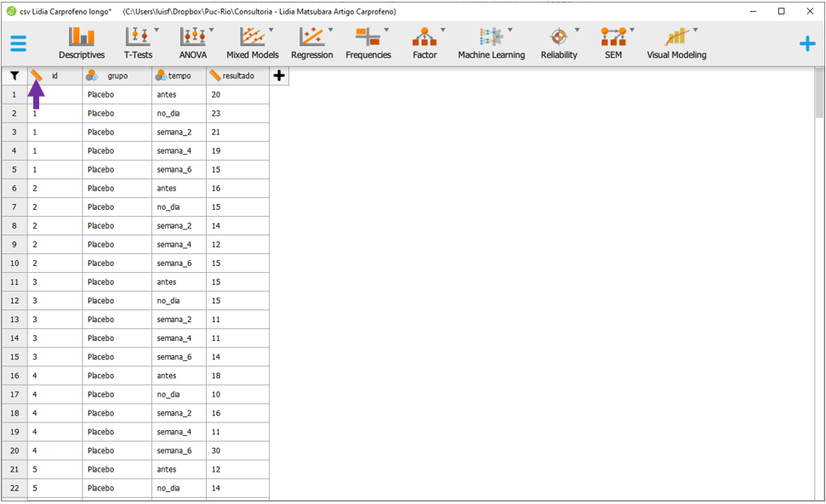Open the T-Tests analysis menu
Viewport: 826px width, 504px height.
click(138, 43)
